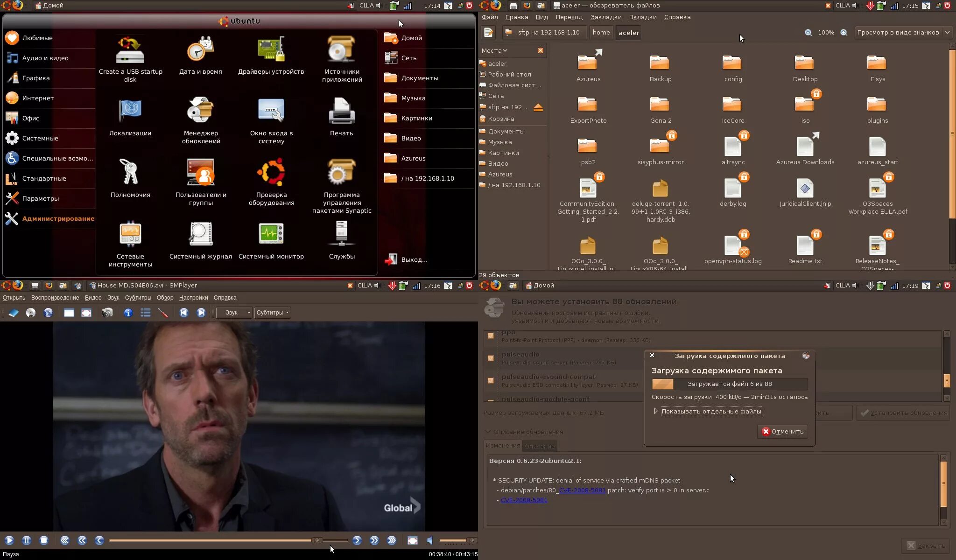Click the SMPlayer screenshot camera icon
Screen dimensions: 956x560
click(x=107, y=313)
